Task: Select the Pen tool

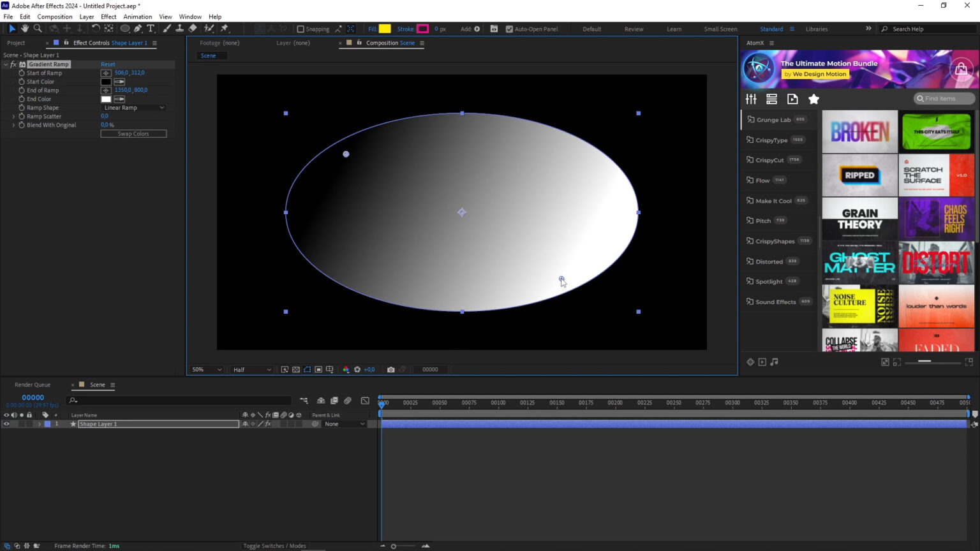Action: pos(139,28)
